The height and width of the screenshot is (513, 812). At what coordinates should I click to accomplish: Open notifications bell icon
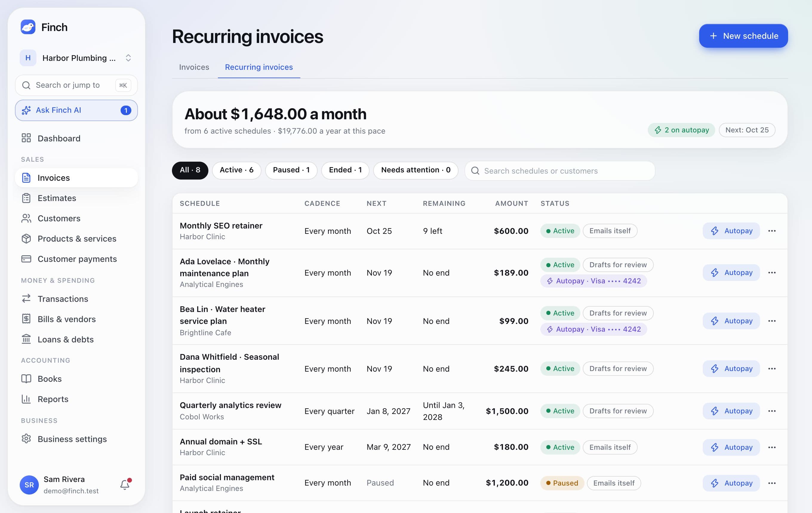pyautogui.click(x=125, y=484)
